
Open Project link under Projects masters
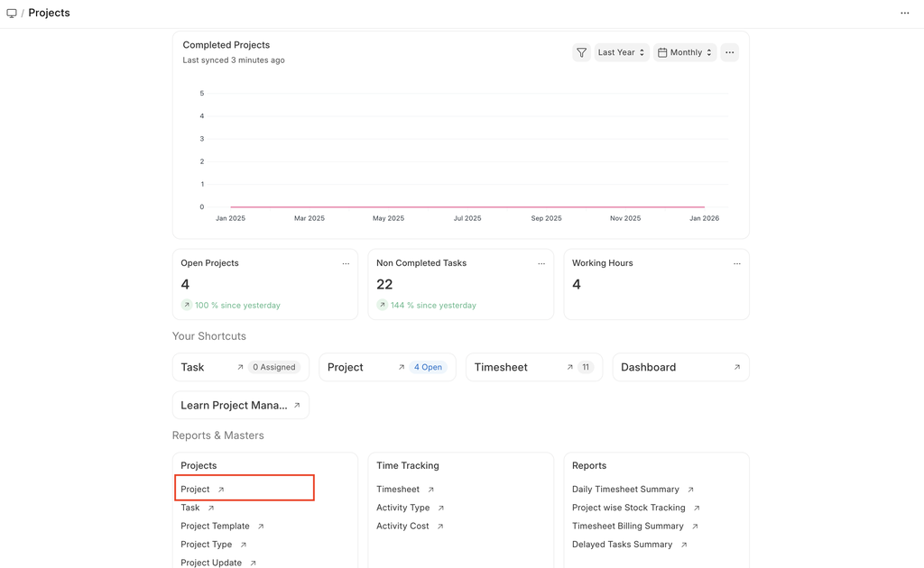(196, 490)
